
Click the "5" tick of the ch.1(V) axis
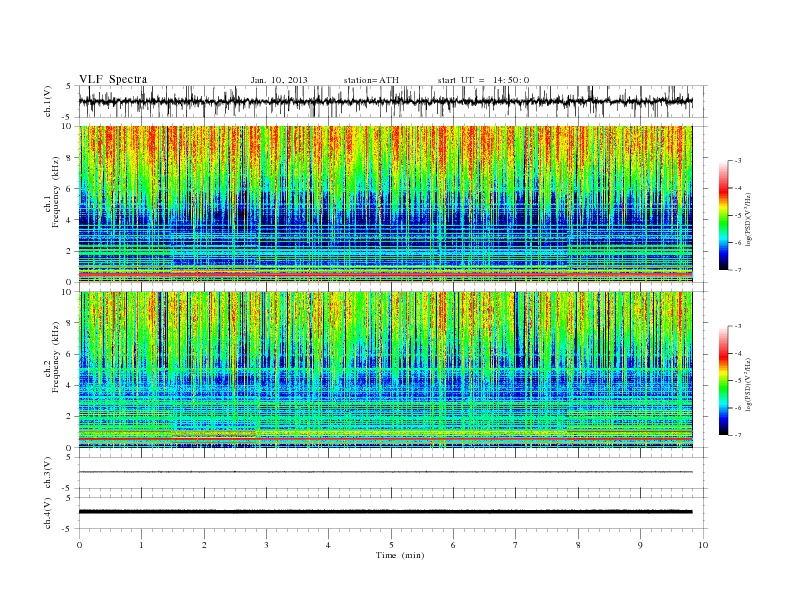tap(69, 86)
